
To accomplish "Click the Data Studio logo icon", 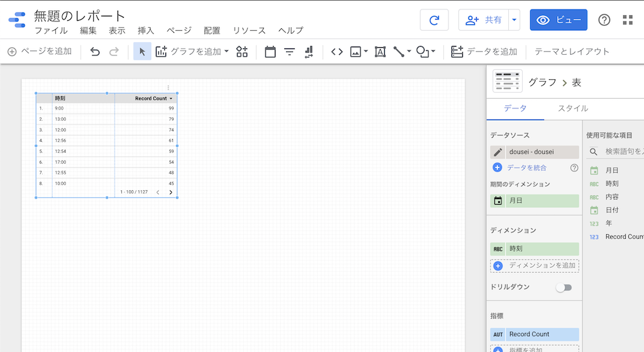I will coord(17,20).
